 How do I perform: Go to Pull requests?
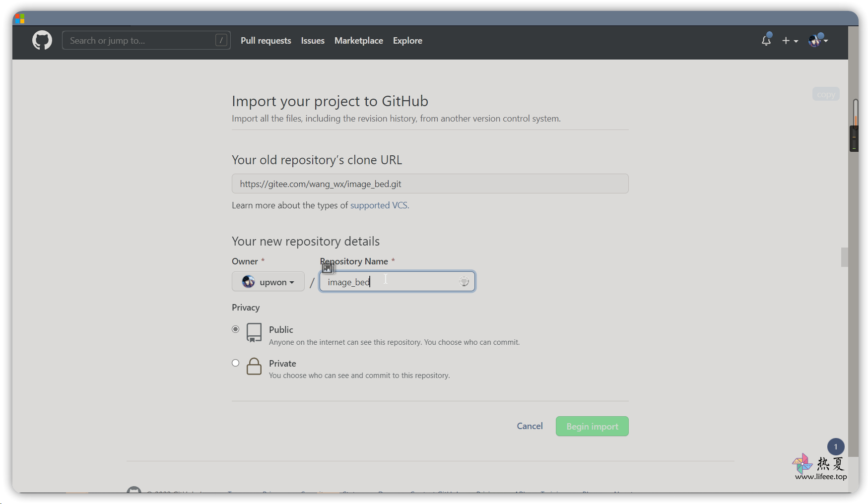(x=266, y=41)
